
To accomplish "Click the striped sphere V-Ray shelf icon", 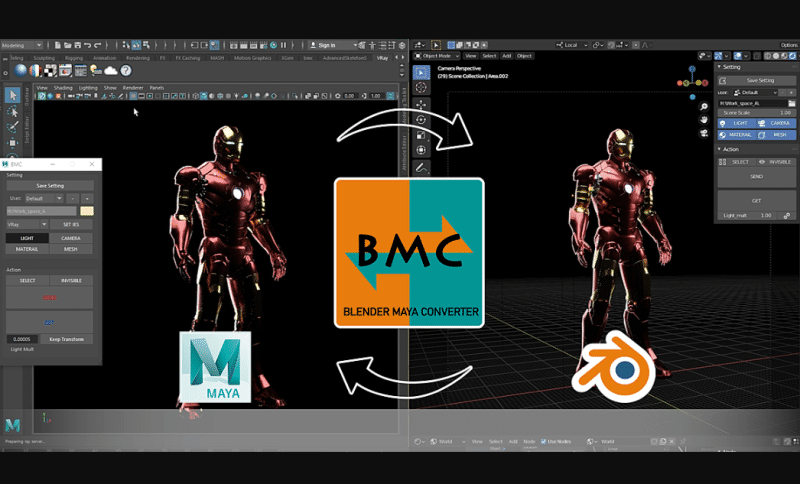I will (35, 70).
